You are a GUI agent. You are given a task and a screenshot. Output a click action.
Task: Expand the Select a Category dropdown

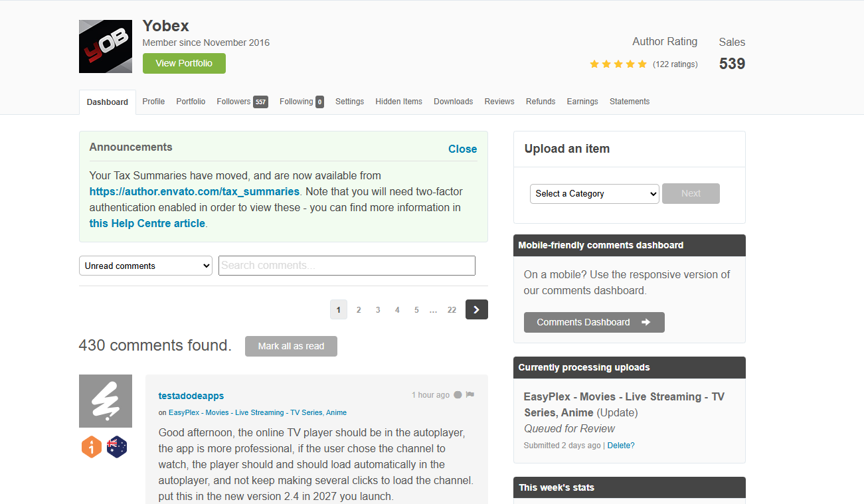point(594,194)
